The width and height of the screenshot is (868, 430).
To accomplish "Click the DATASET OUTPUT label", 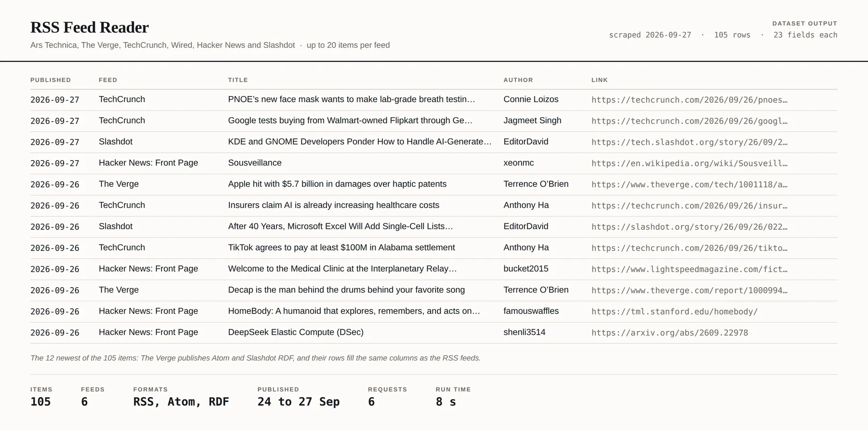I will tap(805, 24).
